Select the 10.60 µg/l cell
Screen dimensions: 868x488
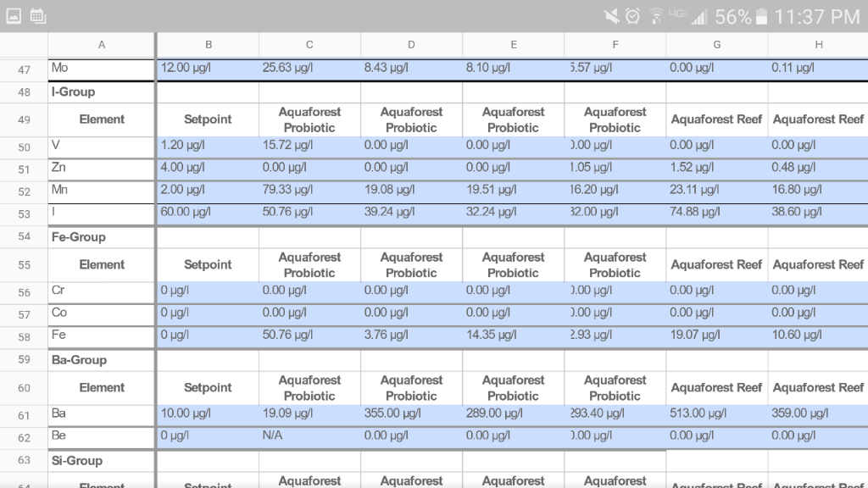(x=818, y=337)
